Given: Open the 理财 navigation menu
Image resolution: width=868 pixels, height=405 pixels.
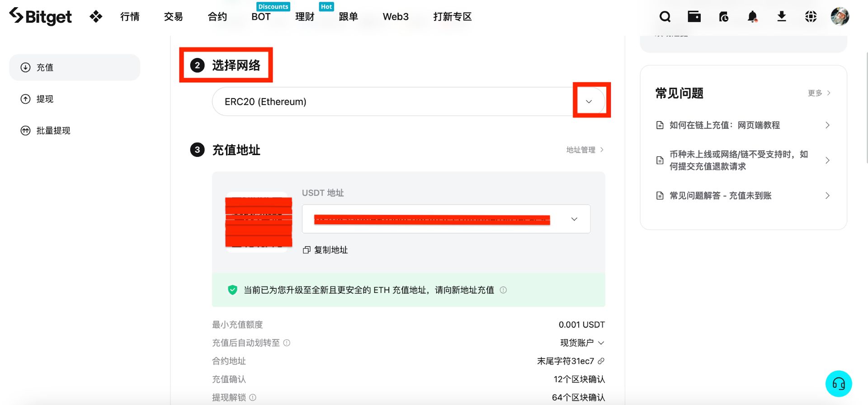Looking at the screenshot, I should click(x=305, y=17).
